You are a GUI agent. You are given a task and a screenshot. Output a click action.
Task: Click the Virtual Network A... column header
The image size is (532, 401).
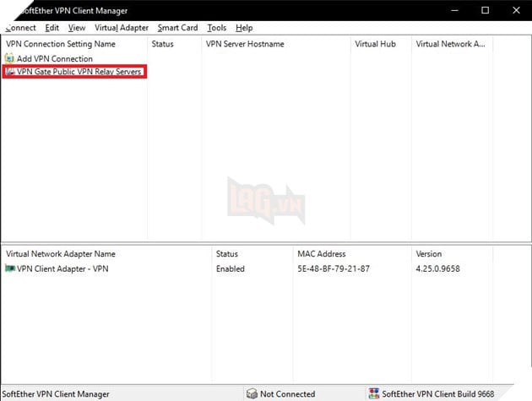click(452, 44)
